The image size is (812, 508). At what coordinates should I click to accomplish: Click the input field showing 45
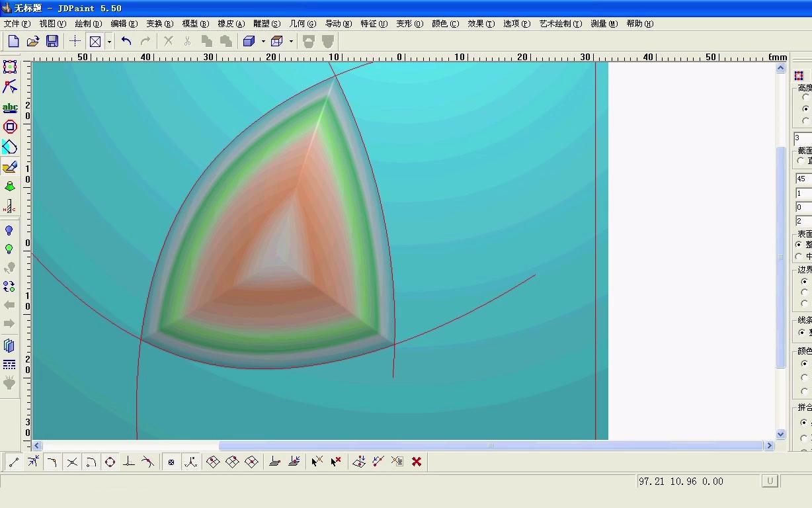click(x=803, y=179)
